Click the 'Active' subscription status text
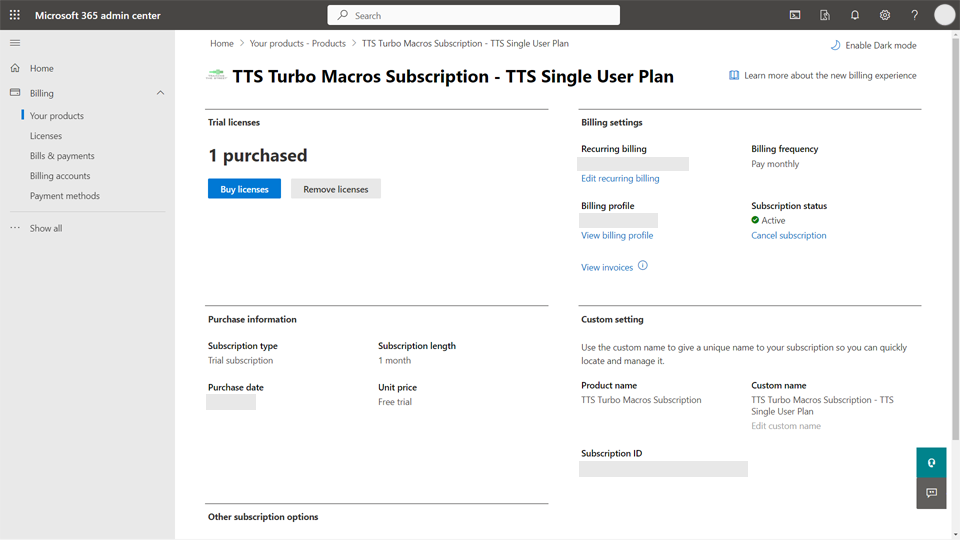Image resolution: width=960 pixels, height=540 pixels. (x=773, y=220)
